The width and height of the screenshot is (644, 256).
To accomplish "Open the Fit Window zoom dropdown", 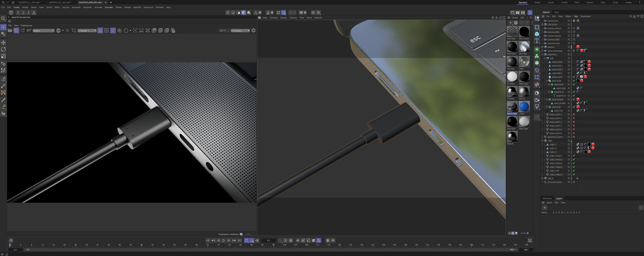I will coord(240,30).
